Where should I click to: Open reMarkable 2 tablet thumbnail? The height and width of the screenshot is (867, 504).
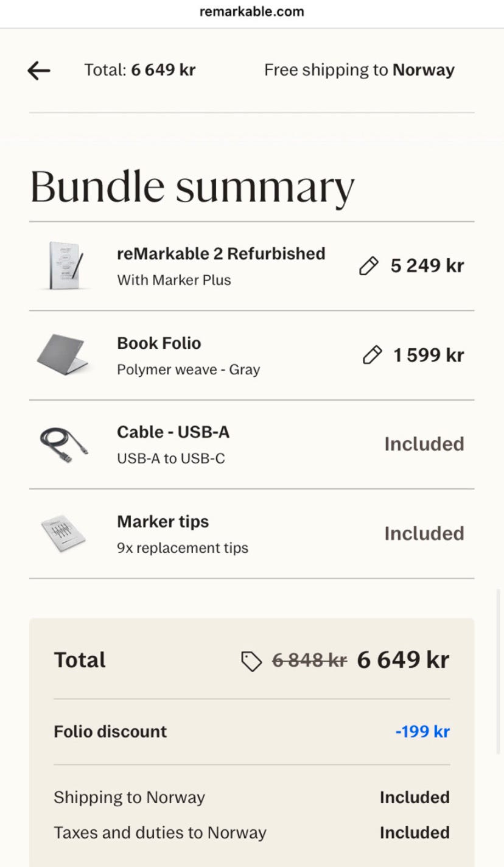65,265
